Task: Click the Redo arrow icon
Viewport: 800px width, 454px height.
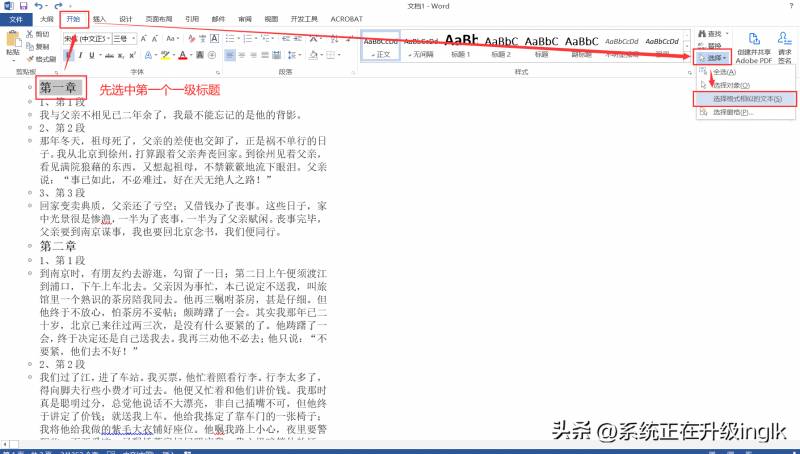Action: 58,6
